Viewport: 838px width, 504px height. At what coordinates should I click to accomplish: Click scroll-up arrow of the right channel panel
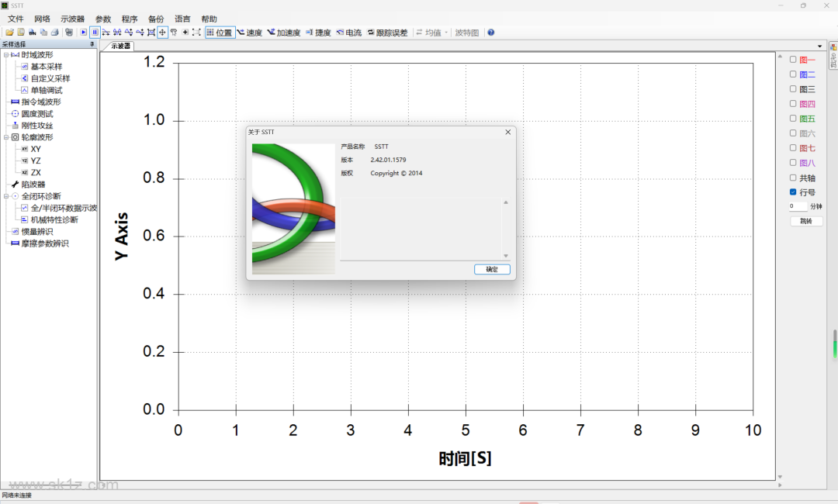(780, 56)
